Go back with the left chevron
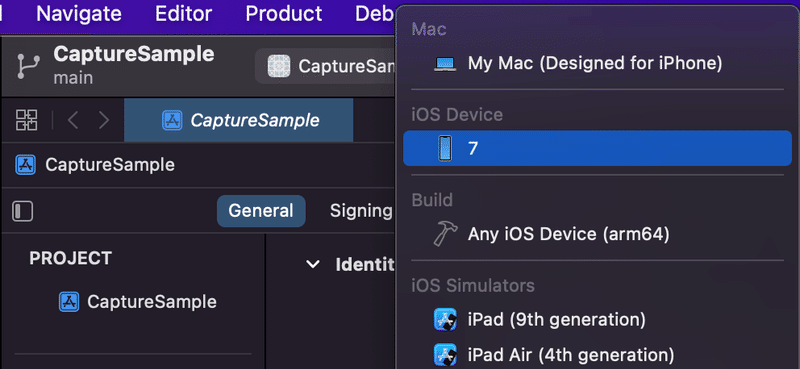The width and height of the screenshot is (800, 369). pos(73,120)
